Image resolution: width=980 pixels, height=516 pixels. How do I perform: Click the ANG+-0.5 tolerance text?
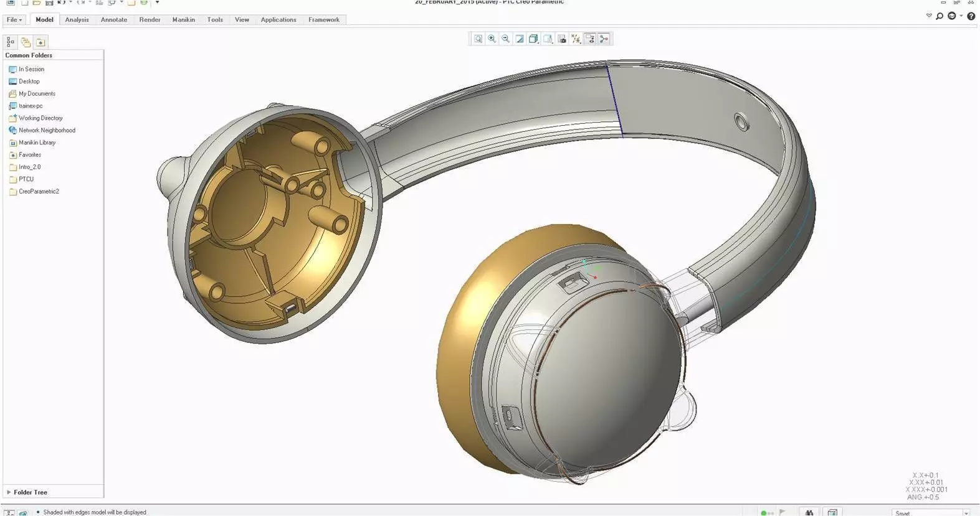point(923,497)
